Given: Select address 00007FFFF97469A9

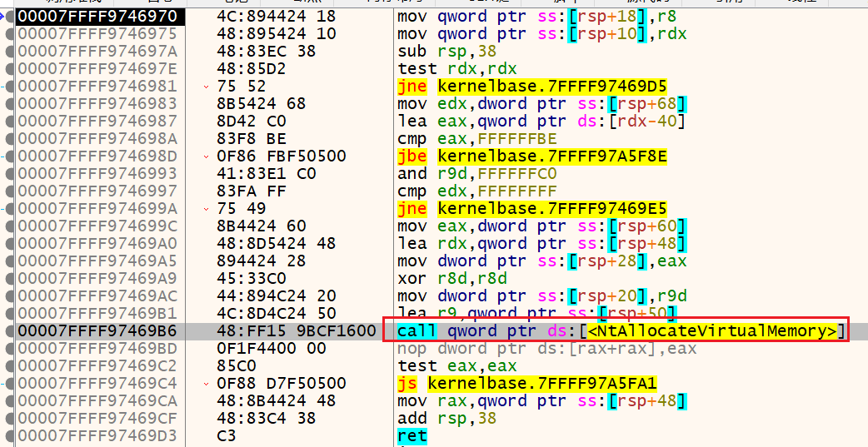Looking at the screenshot, I should pos(97,279).
